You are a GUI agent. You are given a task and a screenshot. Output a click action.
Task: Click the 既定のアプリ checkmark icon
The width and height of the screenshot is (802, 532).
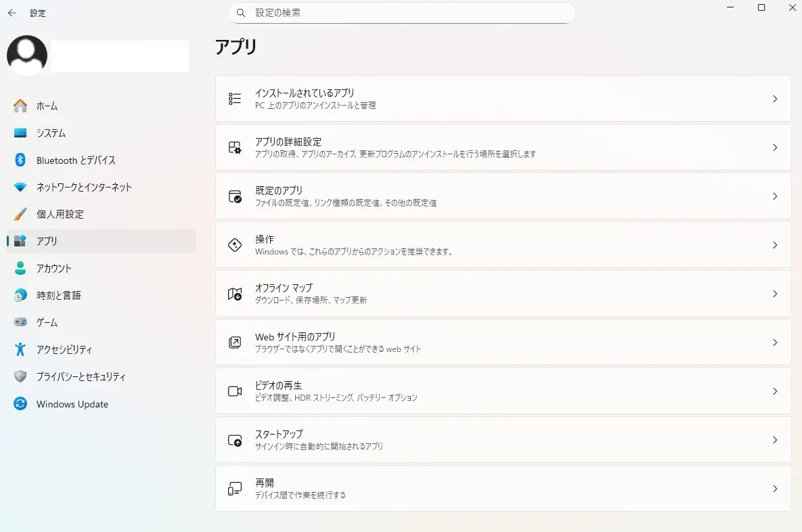235,196
